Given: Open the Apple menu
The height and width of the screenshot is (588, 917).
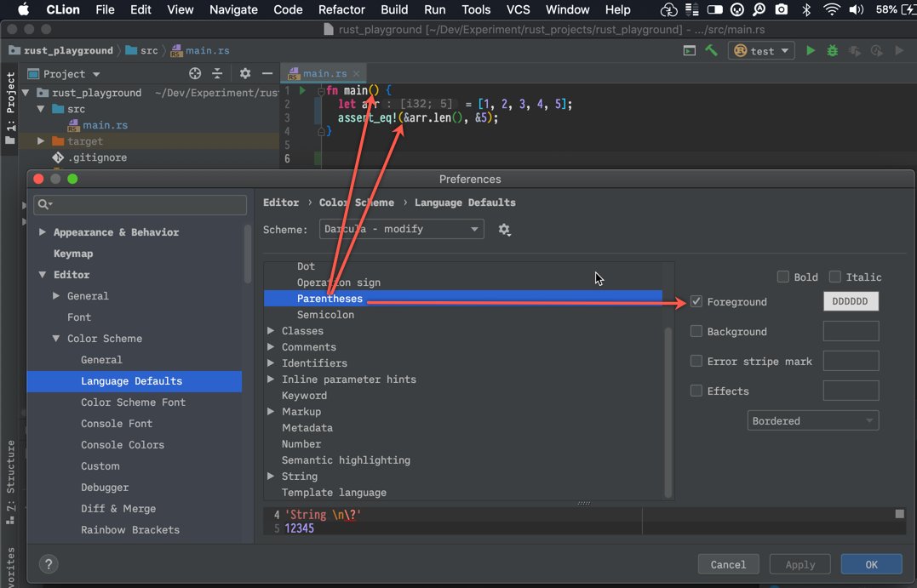Looking at the screenshot, I should pyautogui.click(x=23, y=9).
